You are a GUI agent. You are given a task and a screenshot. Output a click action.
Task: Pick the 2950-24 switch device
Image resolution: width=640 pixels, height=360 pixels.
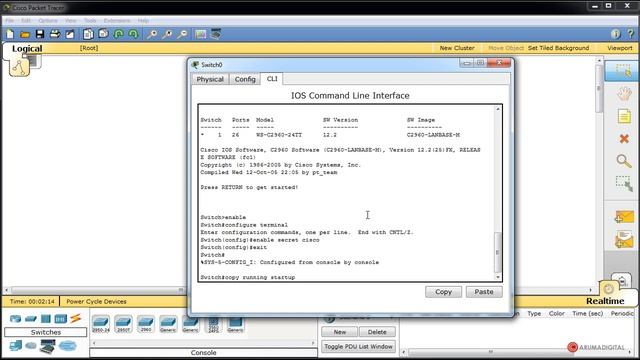[x=101, y=324]
